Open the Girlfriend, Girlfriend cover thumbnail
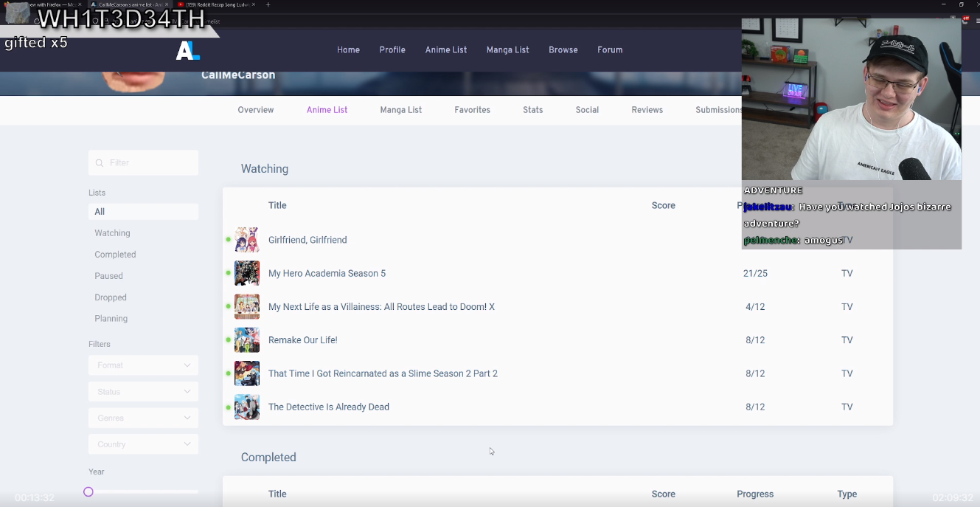980x507 pixels. point(247,240)
